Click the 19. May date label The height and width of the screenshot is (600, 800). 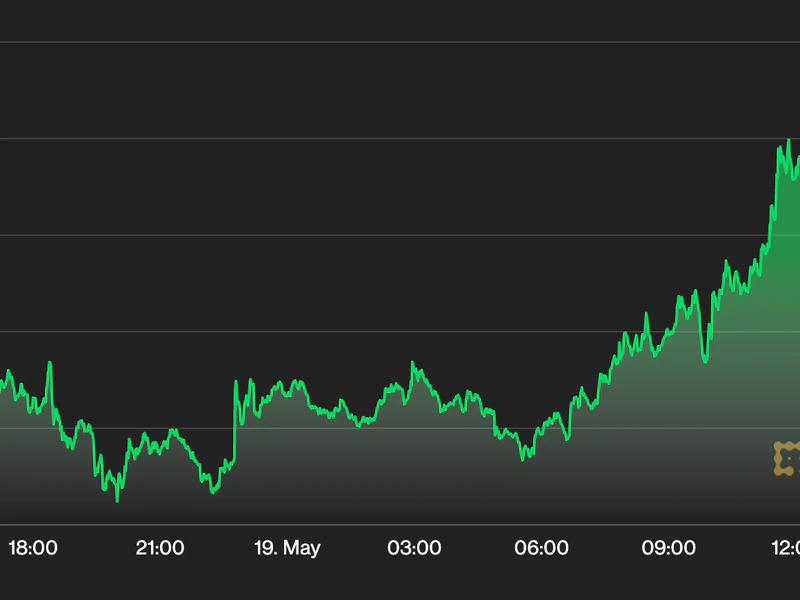click(287, 548)
